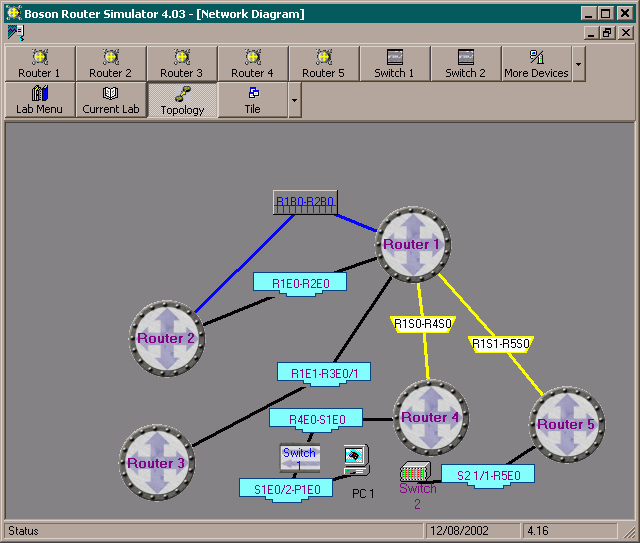
Task: Select the Router 4 icon in the diagram
Action: (431, 417)
